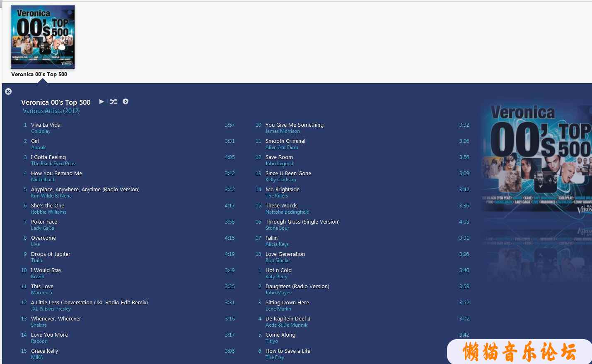Click the Veronica 00's Top 500 title under thumbnail
This screenshot has height=364, width=592.
[x=39, y=75]
